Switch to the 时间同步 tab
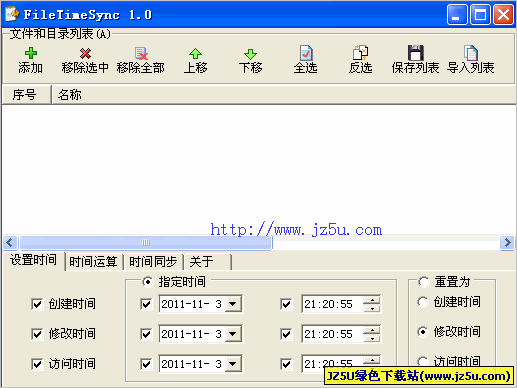The height and width of the screenshot is (388, 517). (153, 262)
